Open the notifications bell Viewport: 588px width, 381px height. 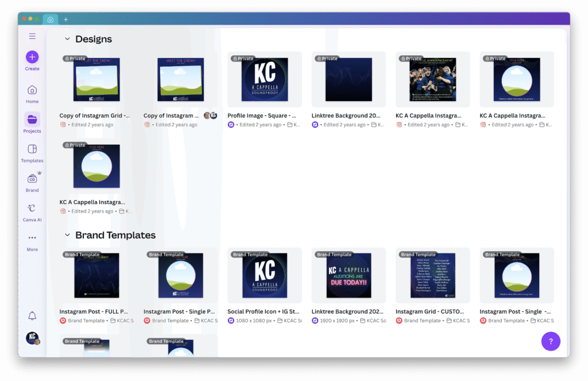(32, 315)
